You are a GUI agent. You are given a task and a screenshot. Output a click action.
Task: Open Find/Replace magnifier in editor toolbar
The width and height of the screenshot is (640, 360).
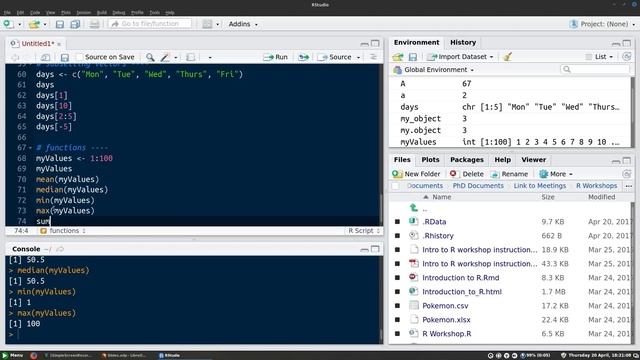click(150, 57)
